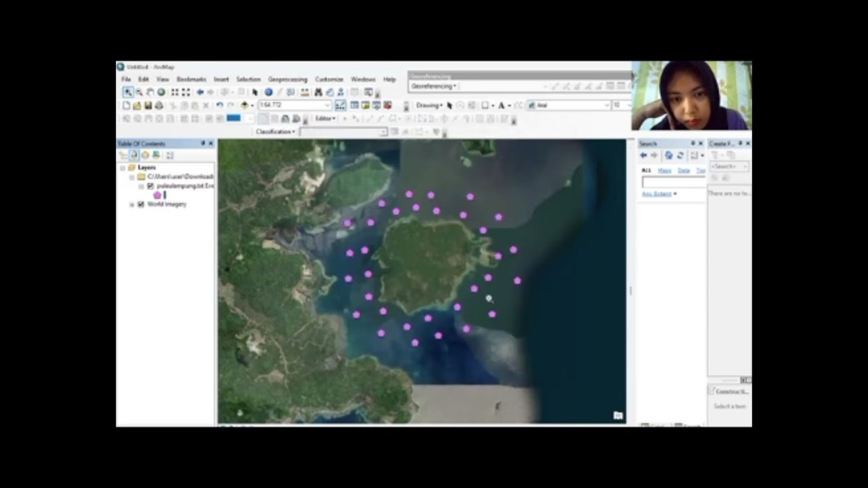This screenshot has height=488, width=868.
Task: Print the map document
Action: [159, 105]
